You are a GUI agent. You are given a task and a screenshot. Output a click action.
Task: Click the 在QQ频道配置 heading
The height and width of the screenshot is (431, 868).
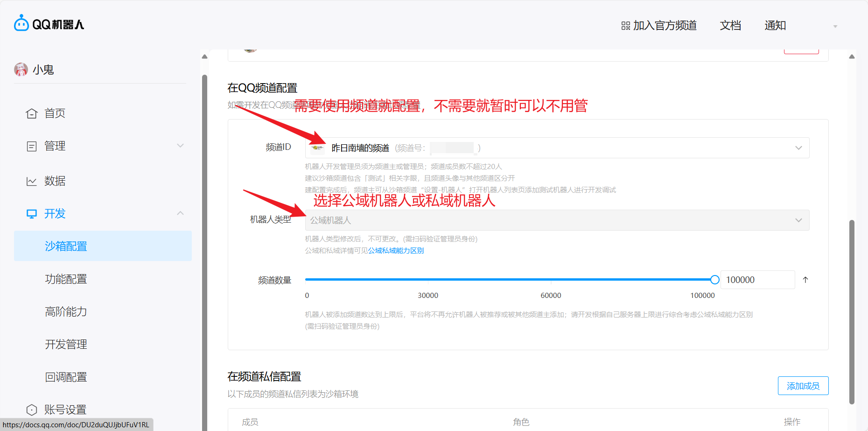262,88
